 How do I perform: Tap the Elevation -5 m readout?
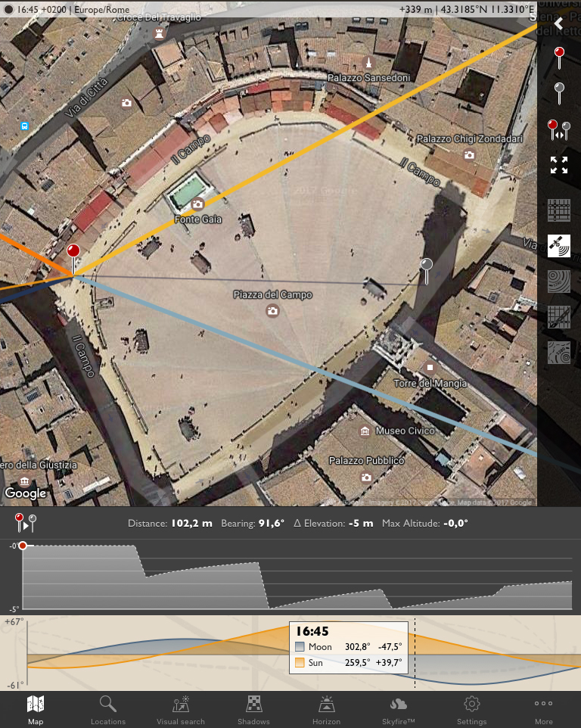coord(334,523)
